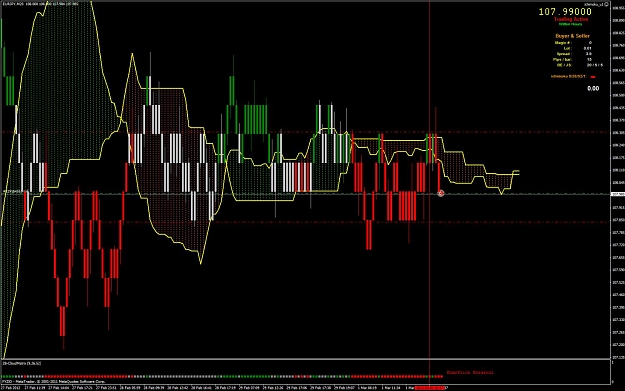Click the Pips / bar row label
This screenshot has width=625, height=391.
pyautogui.click(x=562, y=59)
